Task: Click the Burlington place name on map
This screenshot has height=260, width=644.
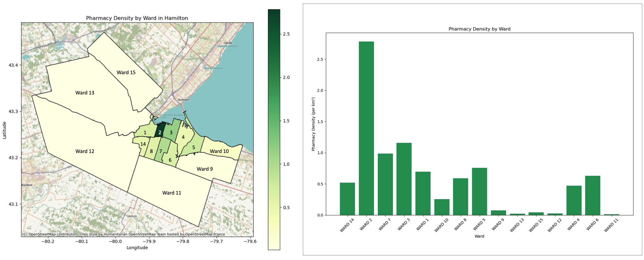Action: pos(184,100)
